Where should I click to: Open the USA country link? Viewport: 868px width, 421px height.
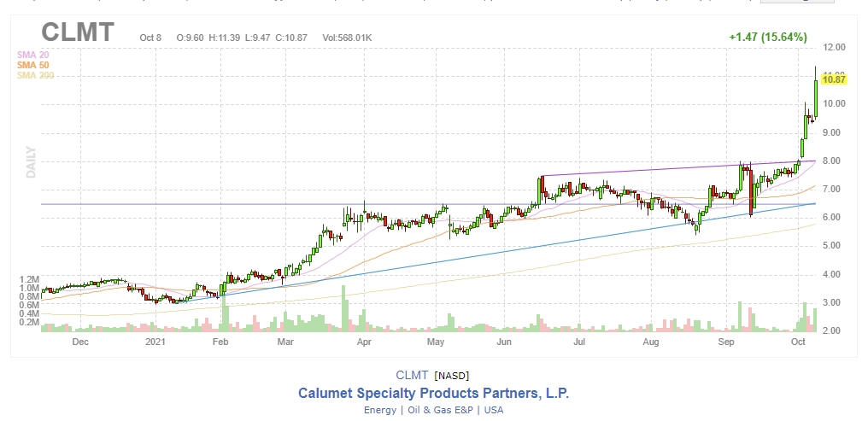coord(494,410)
